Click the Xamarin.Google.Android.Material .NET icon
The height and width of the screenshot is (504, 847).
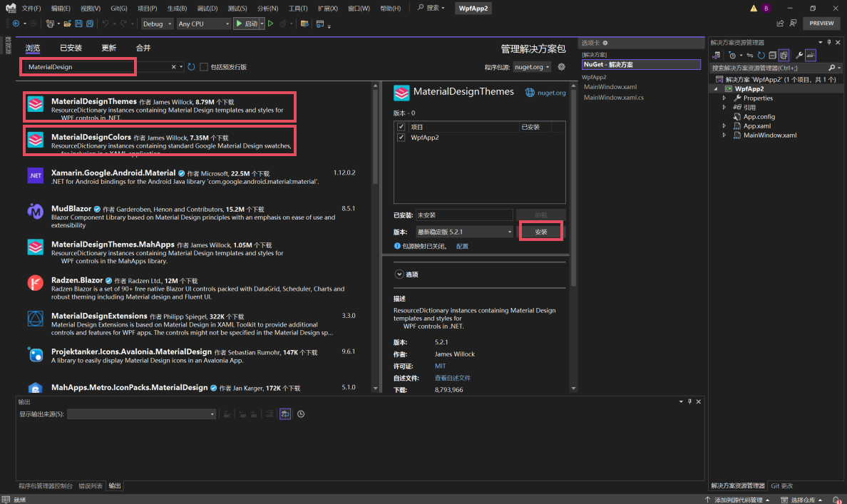[x=36, y=175]
